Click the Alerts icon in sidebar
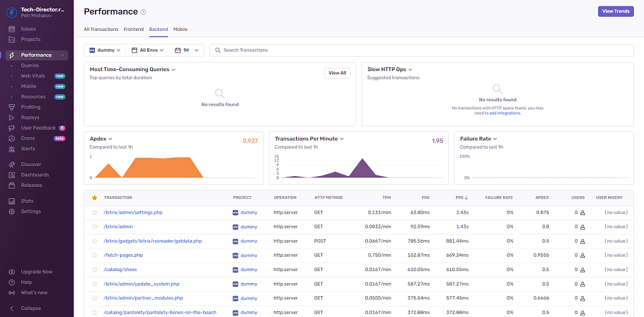 coord(12,149)
